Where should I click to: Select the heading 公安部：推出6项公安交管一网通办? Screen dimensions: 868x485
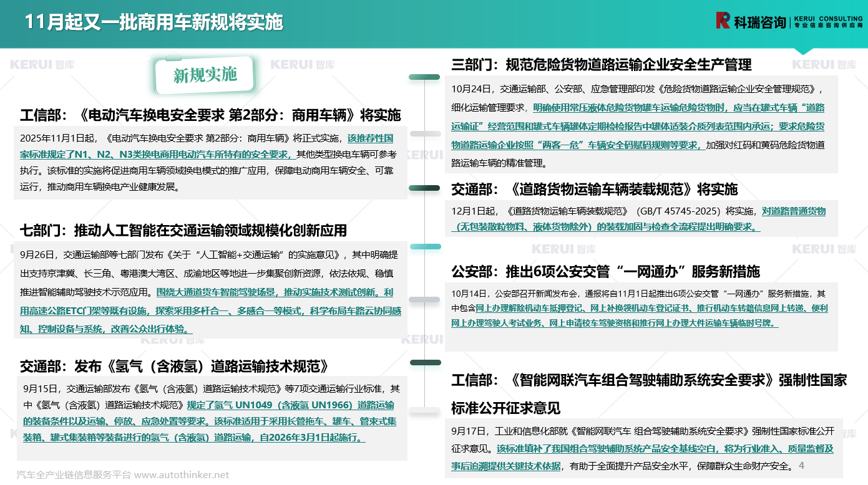coord(605,272)
